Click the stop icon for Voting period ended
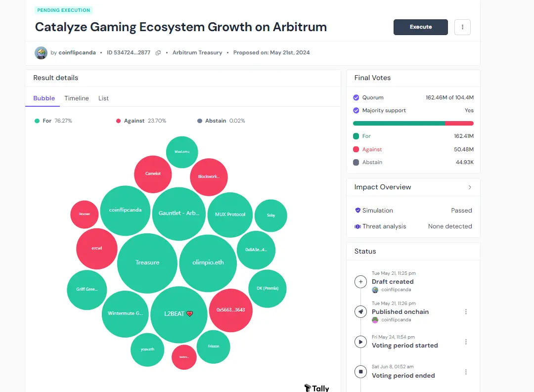The height and width of the screenshot is (392, 534). click(360, 371)
